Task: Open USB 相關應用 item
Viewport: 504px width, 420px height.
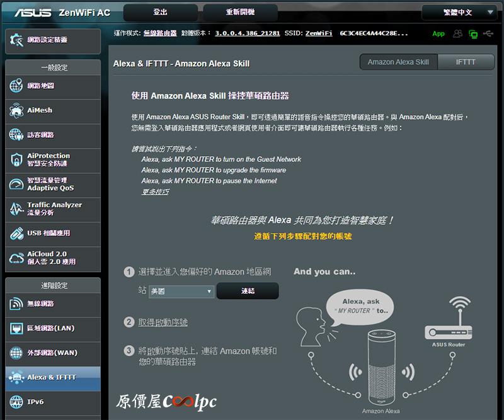Action: (53, 234)
